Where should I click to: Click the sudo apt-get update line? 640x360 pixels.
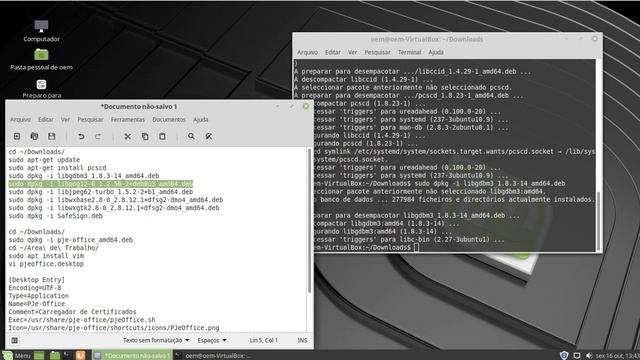click(x=44, y=160)
